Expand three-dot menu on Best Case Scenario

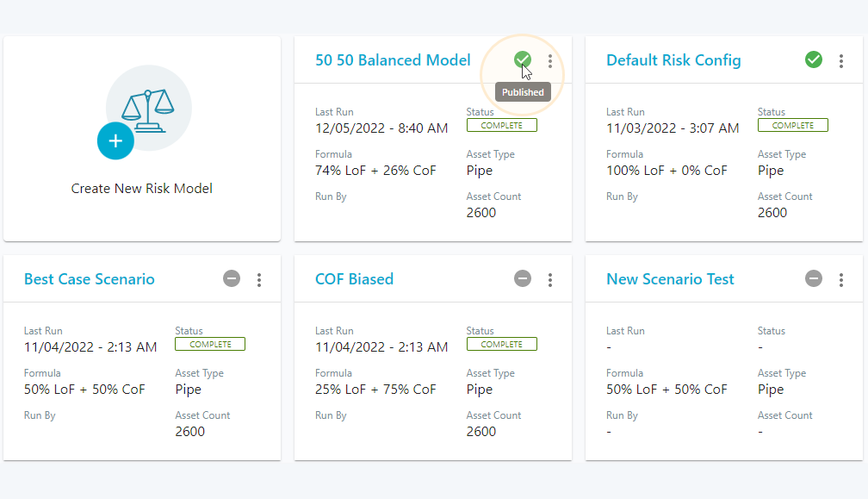click(259, 279)
